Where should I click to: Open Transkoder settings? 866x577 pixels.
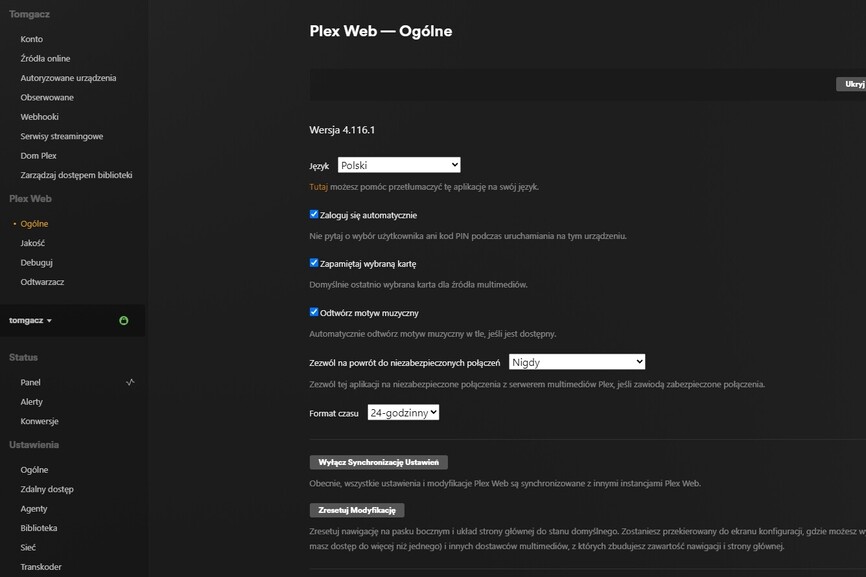coord(41,567)
